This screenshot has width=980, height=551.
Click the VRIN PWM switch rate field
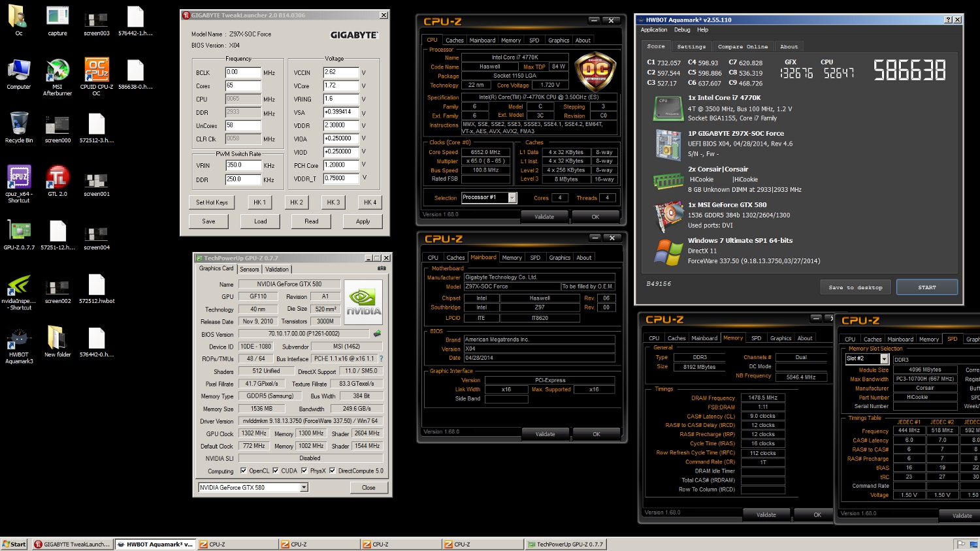(x=243, y=166)
